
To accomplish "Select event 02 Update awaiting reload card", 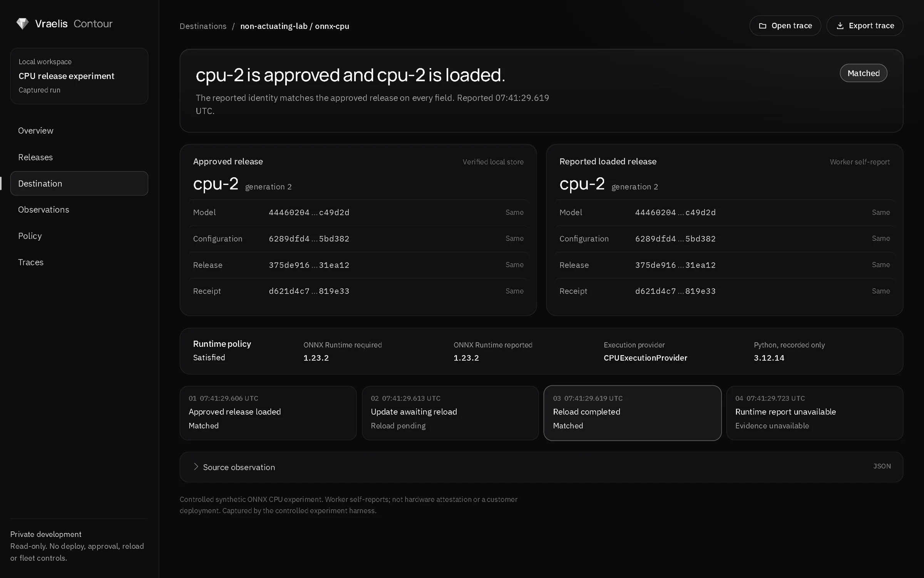I will [x=450, y=413].
